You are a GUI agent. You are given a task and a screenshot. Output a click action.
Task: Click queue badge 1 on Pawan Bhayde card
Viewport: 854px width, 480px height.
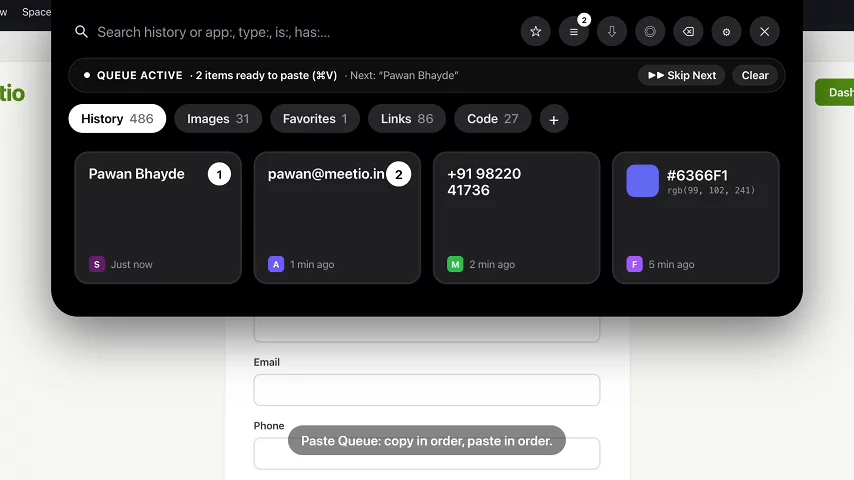tap(219, 174)
